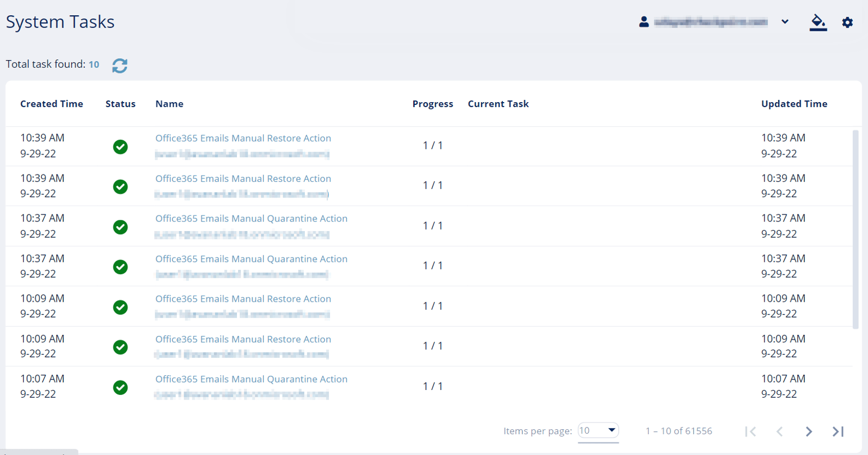This screenshot has width=868, height=455.
Task: Open the first Office365 Emails Manual Restore Action
Action: point(243,138)
